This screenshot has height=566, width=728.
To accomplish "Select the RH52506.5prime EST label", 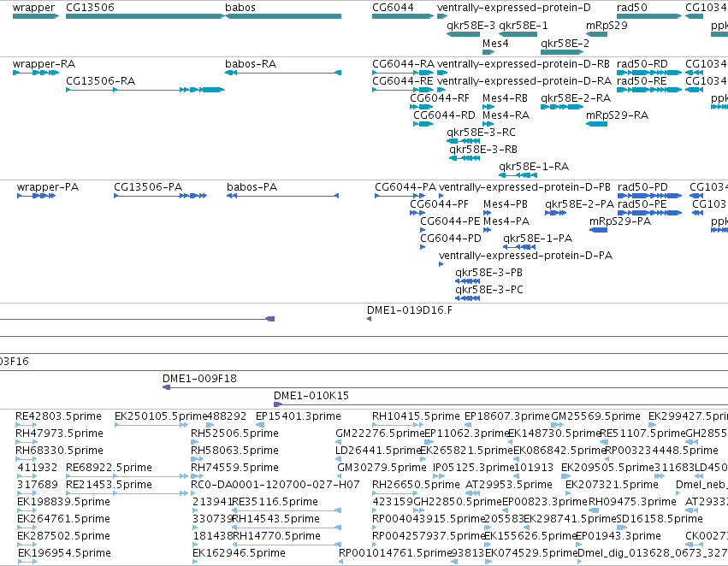I will point(235,433).
